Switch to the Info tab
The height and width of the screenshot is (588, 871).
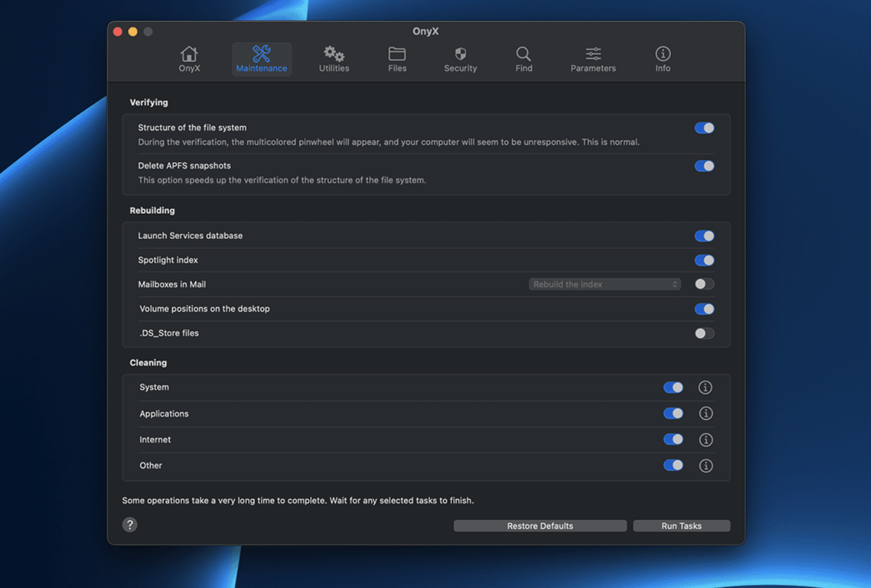662,59
